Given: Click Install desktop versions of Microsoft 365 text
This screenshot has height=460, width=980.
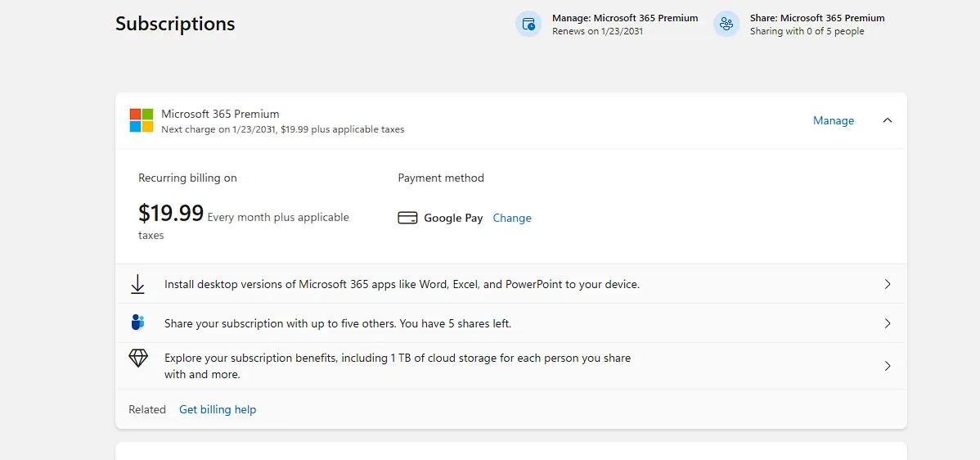Looking at the screenshot, I should [x=402, y=284].
